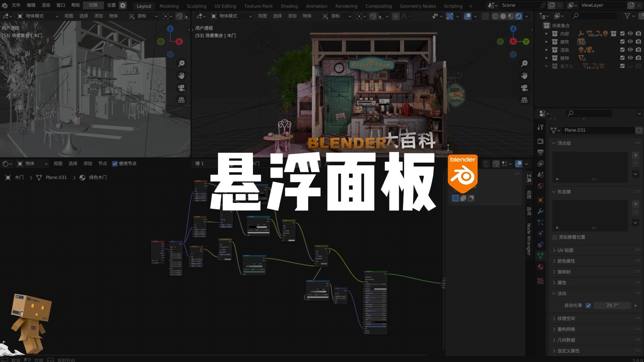The height and width of the screenshot is (362, 644).
Task: Collapse the 形态键 panel
Action: (x=554, y=192)
